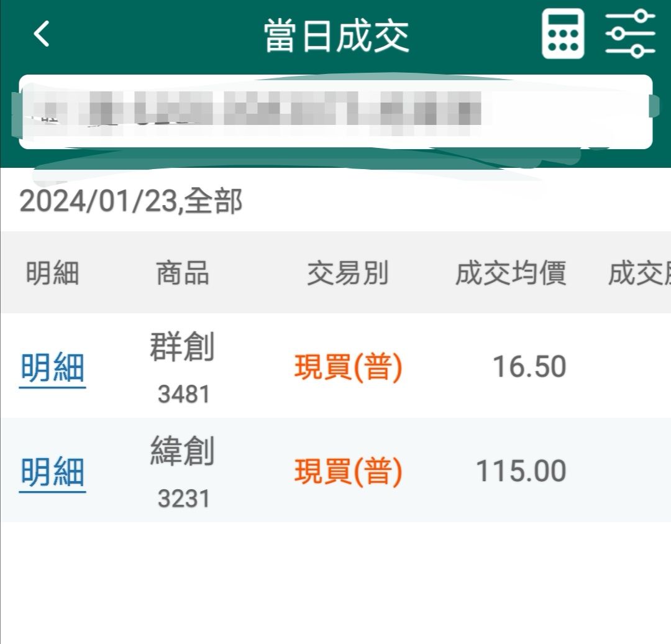This screenshot has width=671, height=644.
Task: Click stock code 3231
Action: [183, 499]
